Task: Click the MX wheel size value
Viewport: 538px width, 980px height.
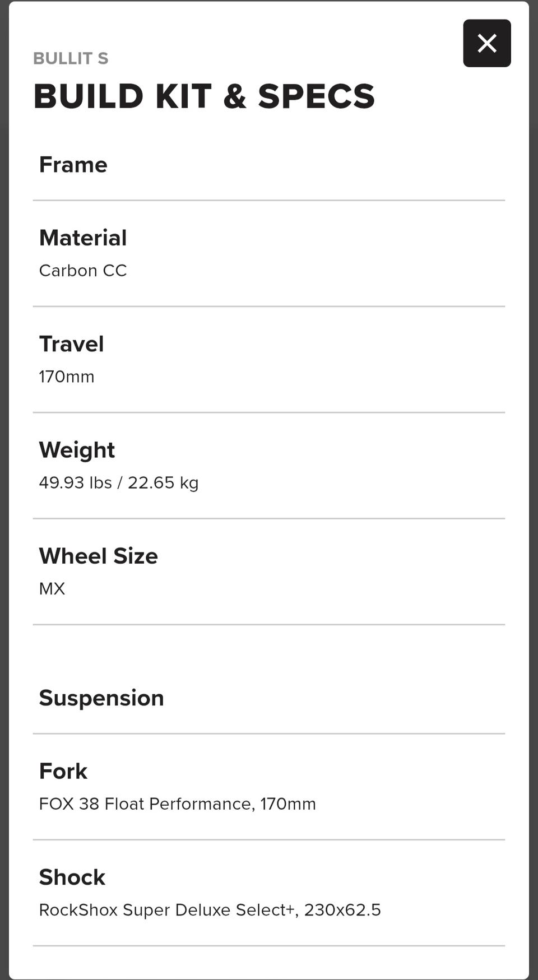Action: 52,588
